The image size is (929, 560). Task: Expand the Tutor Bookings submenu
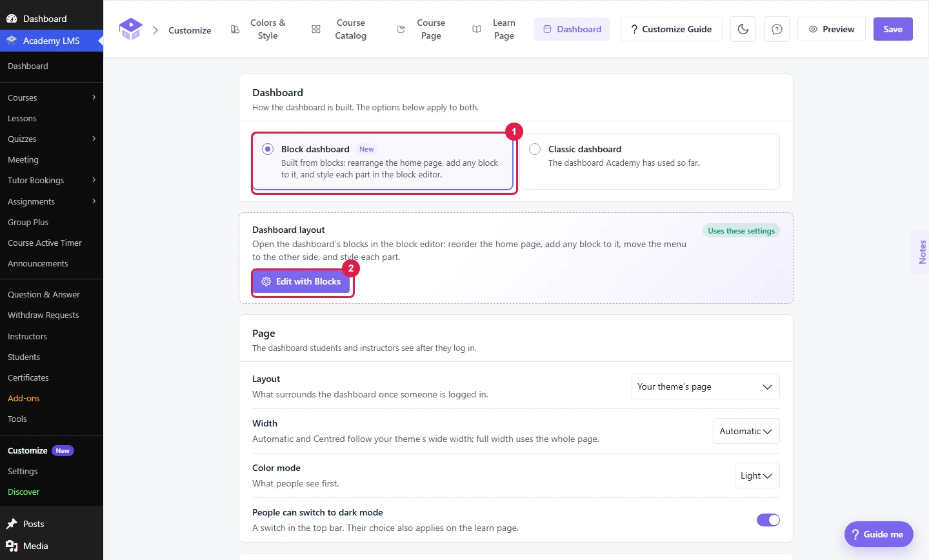(94, 180)
